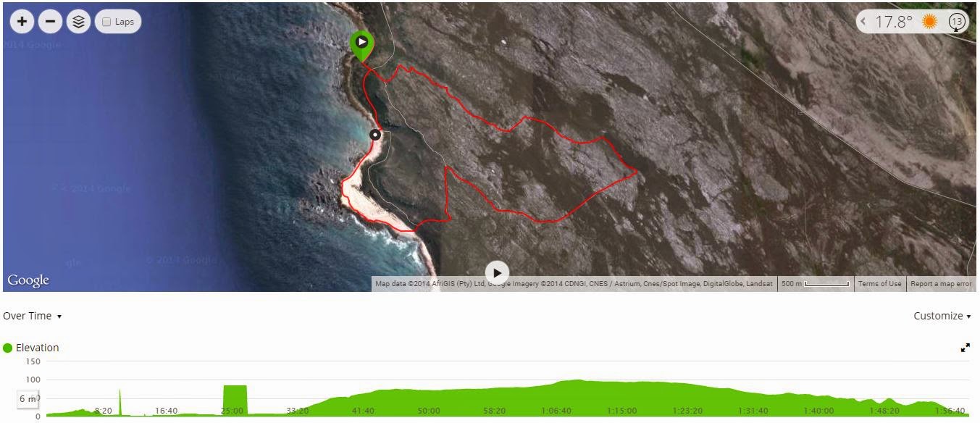Click the elevation spike near 25:00
Viewport: 980px width, 423px height.
click(x=235, y=401)
